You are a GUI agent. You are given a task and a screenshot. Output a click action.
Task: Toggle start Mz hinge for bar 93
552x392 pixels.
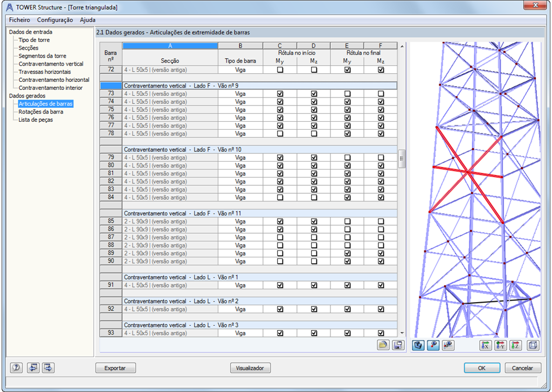coord(314,333)
